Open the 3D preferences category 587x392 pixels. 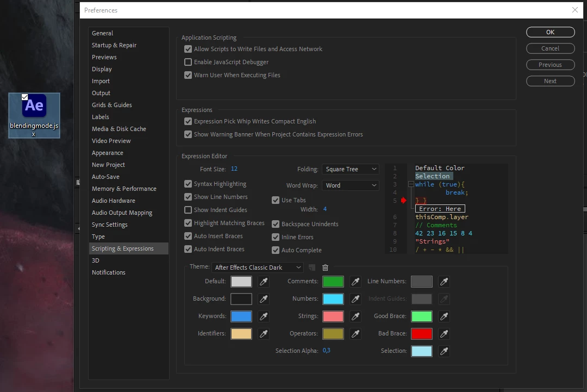[x=96, y=260]
